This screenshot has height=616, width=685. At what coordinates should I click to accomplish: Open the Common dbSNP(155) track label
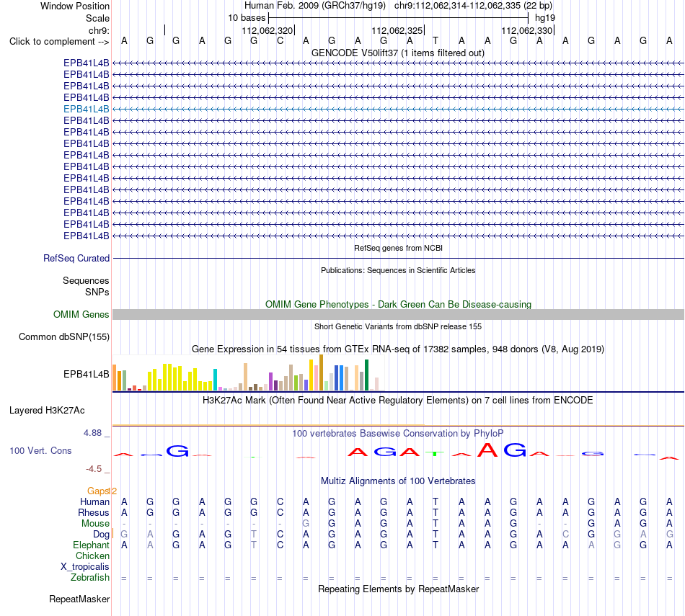(63, 337)
